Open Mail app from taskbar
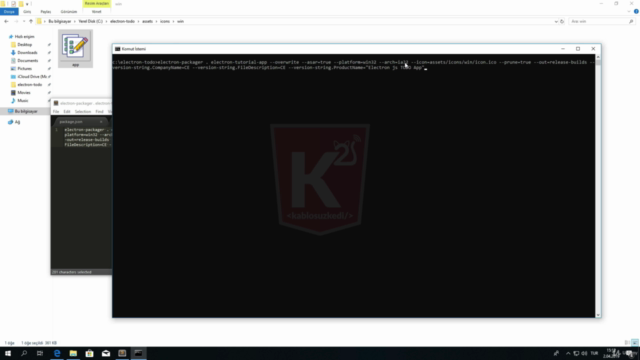640x360 pixels. coord(106,353)
